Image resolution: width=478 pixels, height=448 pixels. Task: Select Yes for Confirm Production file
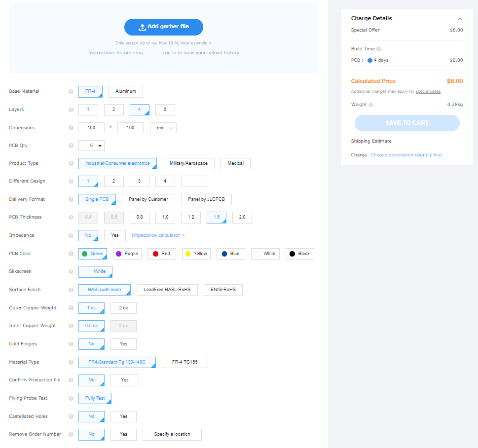click(x=125, y=380)
